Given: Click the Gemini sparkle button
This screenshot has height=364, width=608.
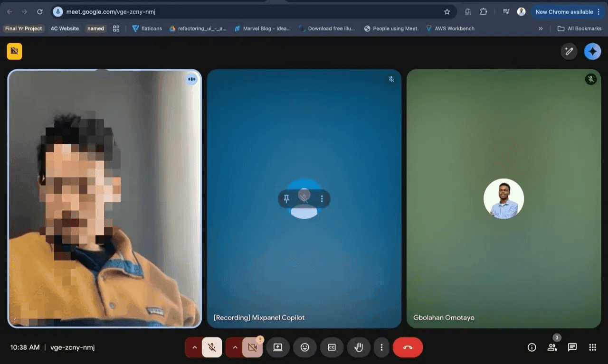Looking at the screenshot, I should point(592,51).
